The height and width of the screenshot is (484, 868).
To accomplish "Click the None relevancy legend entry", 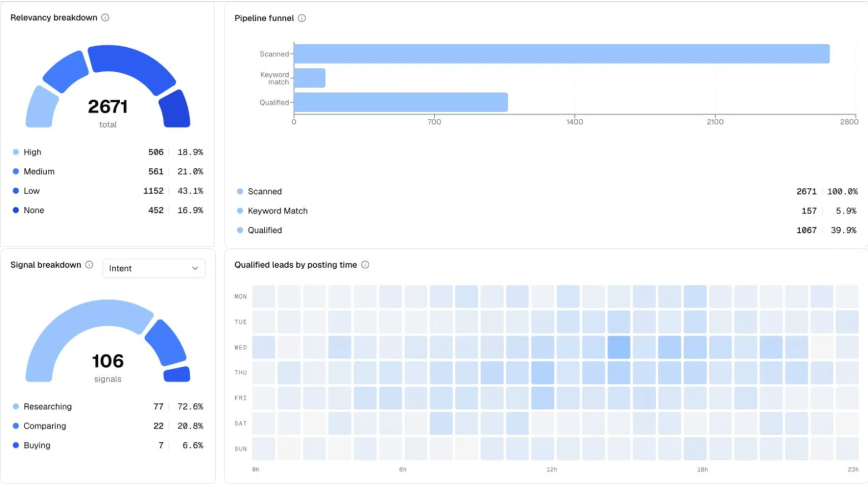I will tap(108, 211).
